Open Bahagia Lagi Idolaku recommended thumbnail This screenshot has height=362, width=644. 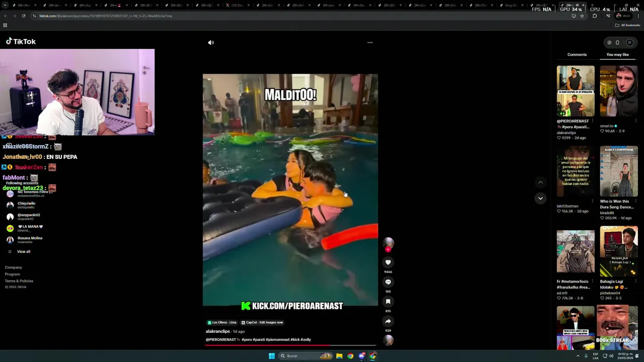(618, 251)
